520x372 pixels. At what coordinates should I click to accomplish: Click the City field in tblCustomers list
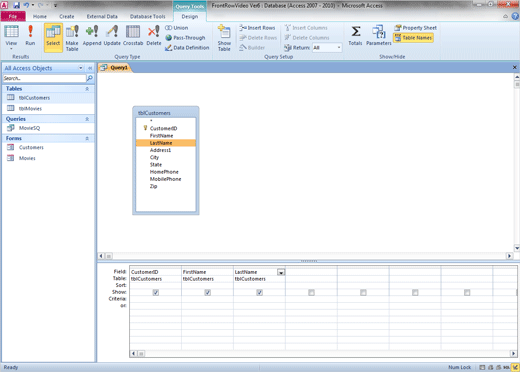click(x=166, y=157)
